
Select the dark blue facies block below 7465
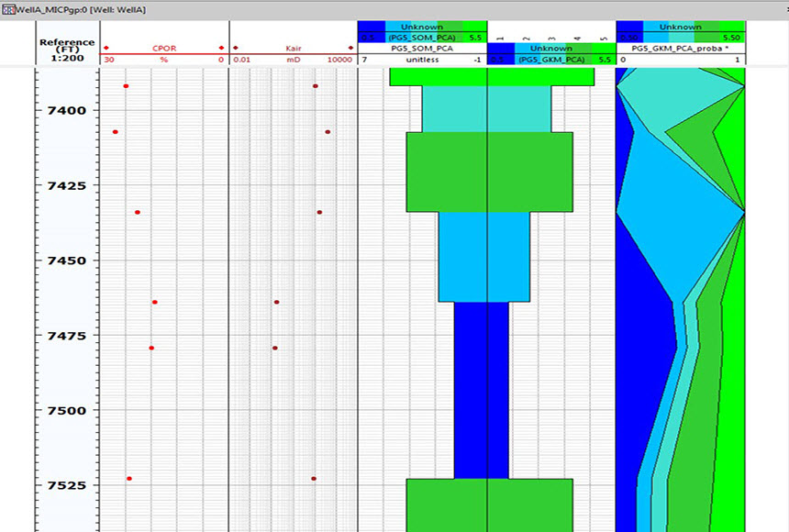coord(482,390)
